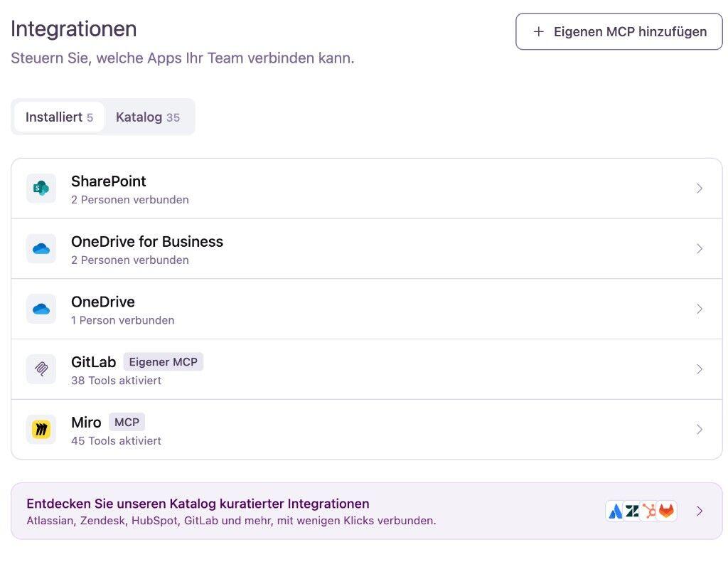Click the SharePoint app icon

(x=41, y=188)
